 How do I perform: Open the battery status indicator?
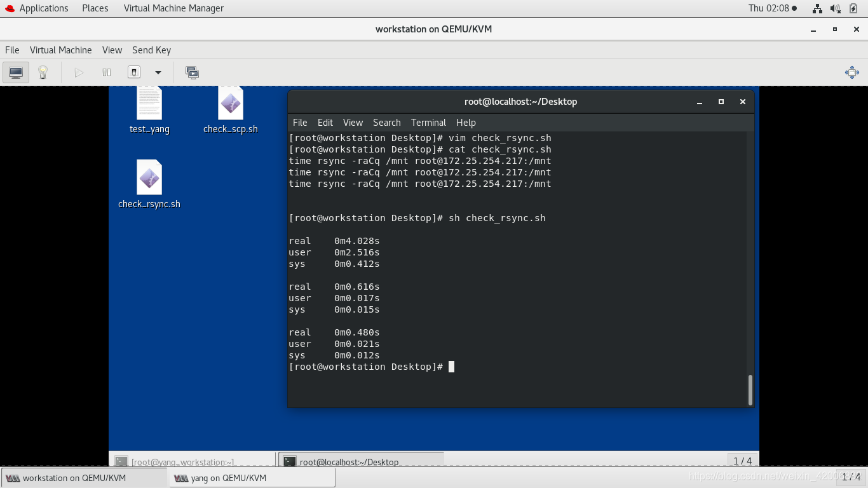tap(853, 8)
